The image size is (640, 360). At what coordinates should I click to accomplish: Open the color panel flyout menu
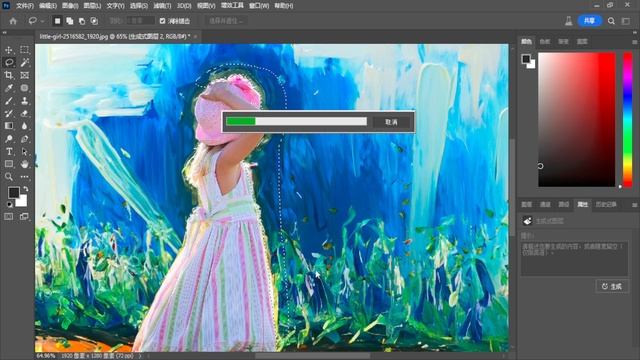tap(635, 42)
